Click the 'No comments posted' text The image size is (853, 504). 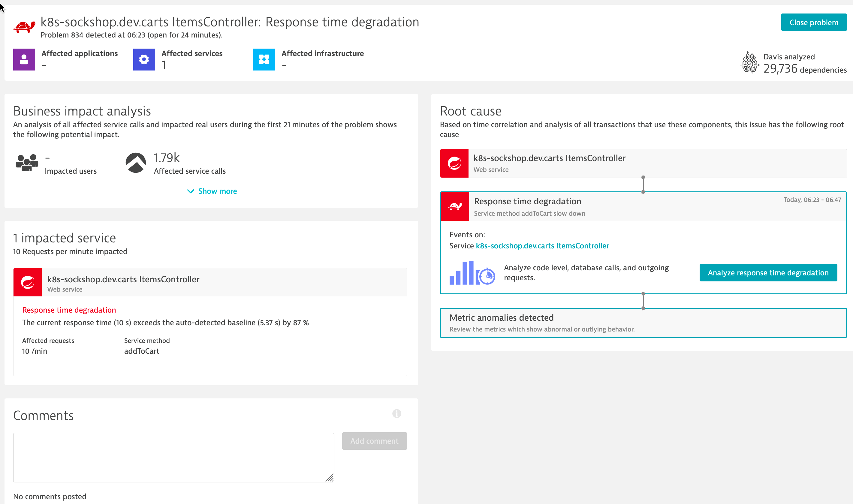50,496
